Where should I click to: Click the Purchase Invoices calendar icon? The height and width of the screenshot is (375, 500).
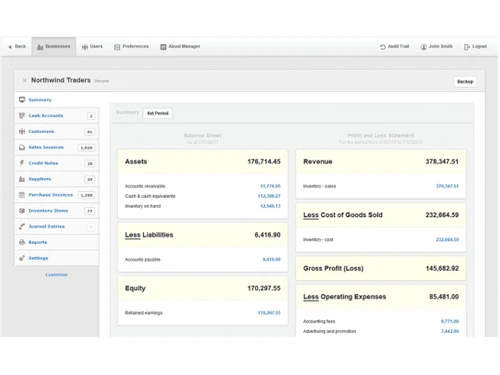click(22, 195)
